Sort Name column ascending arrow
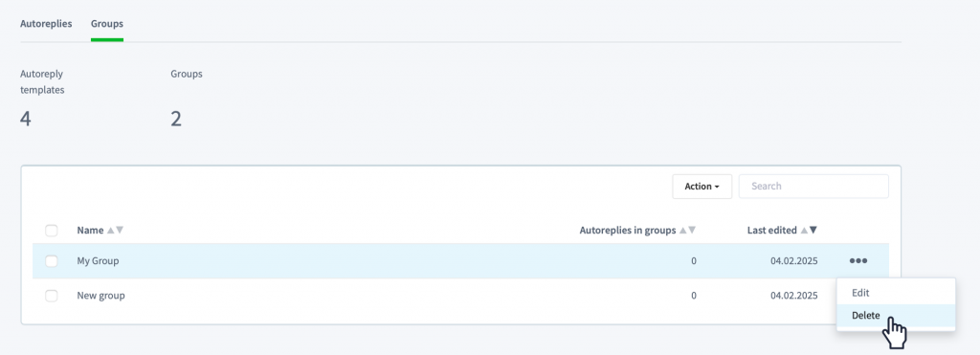Image resolution: width=980 pixels, height=355 pixels. [x=111, y=230]
